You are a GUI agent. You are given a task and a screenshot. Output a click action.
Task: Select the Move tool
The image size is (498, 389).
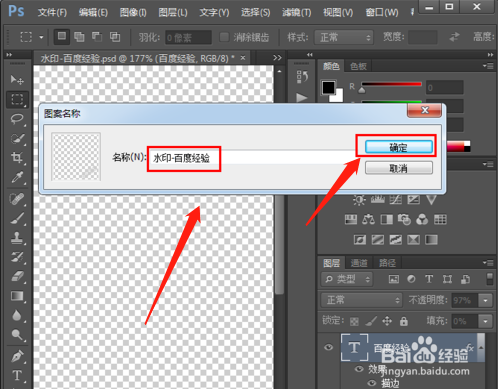[x=17, y=80]
